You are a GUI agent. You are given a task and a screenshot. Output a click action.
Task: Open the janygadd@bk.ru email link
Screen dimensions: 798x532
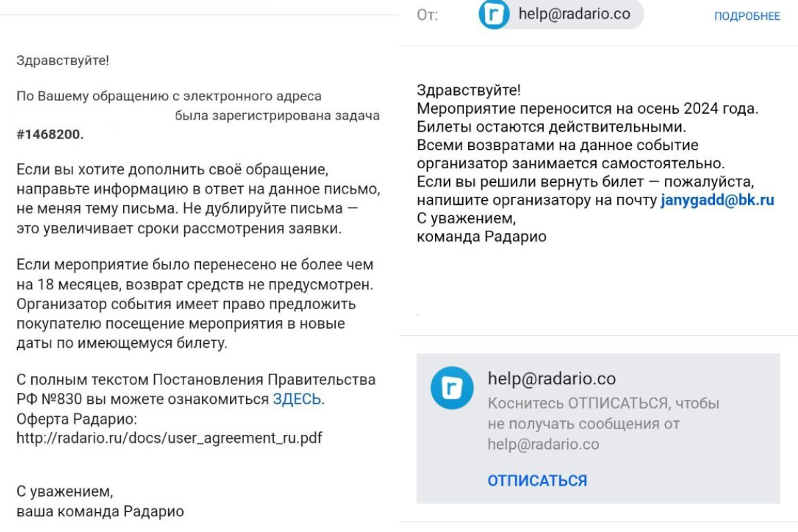[x=718, y=200]
